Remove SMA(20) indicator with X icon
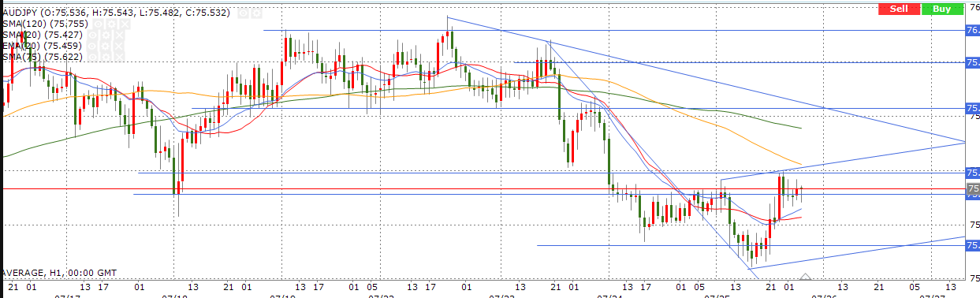 [119, 35]
